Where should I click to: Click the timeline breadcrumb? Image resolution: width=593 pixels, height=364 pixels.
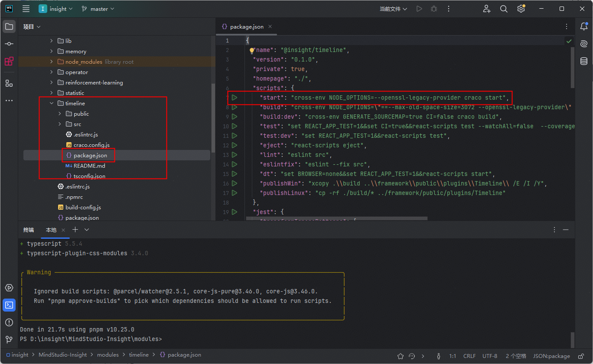click(x=139, y=354)
